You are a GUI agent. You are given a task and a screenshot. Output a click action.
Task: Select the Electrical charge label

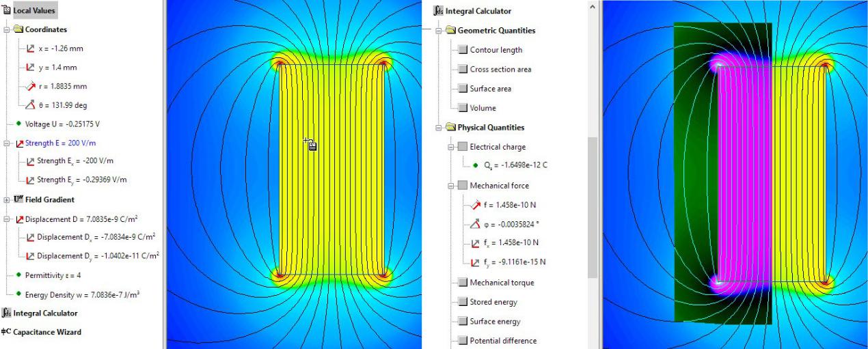[x=498, y=147]
